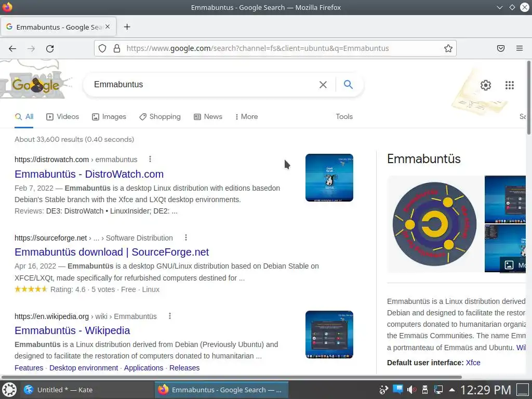This screenshot has width=532, height=399.
Task: Click the blue search magnifier button
Action: [x=348, y=84]
